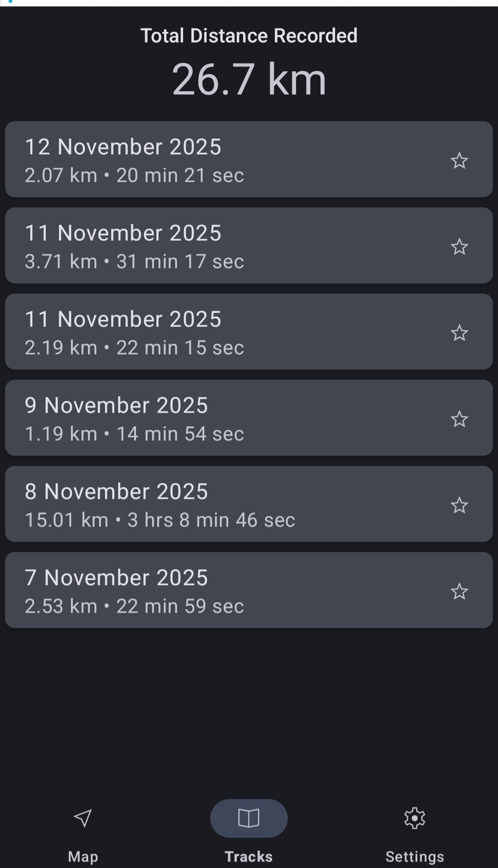Switch to the Map tab label
498x868 pixels.
click(x=83, y=856)
